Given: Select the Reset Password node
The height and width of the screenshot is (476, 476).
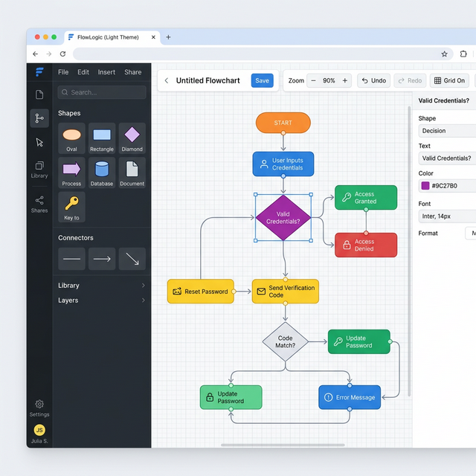Looking at the screenshot, I should [x=201, y=292].
